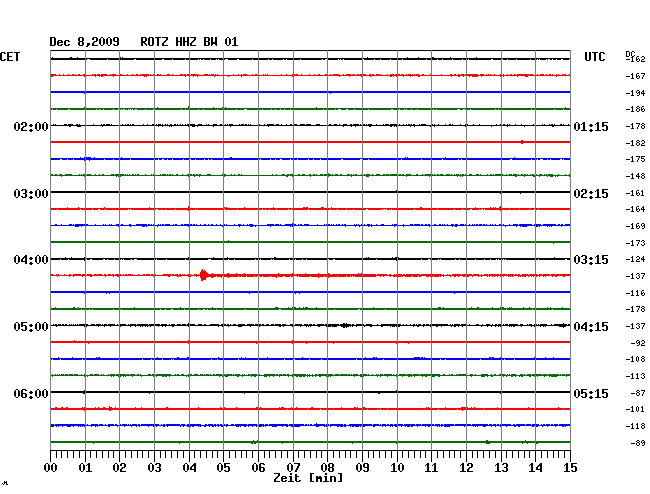The width and height of the screenshot is (650, 494).
Task: Click the DC value -162
Action: click(636, 60)
